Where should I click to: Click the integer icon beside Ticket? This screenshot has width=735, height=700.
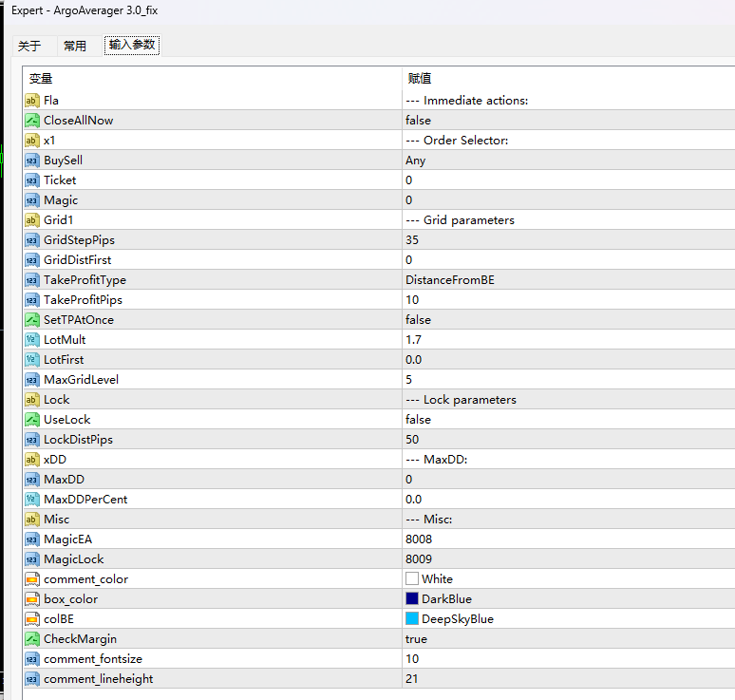click(x=32, y=180)
